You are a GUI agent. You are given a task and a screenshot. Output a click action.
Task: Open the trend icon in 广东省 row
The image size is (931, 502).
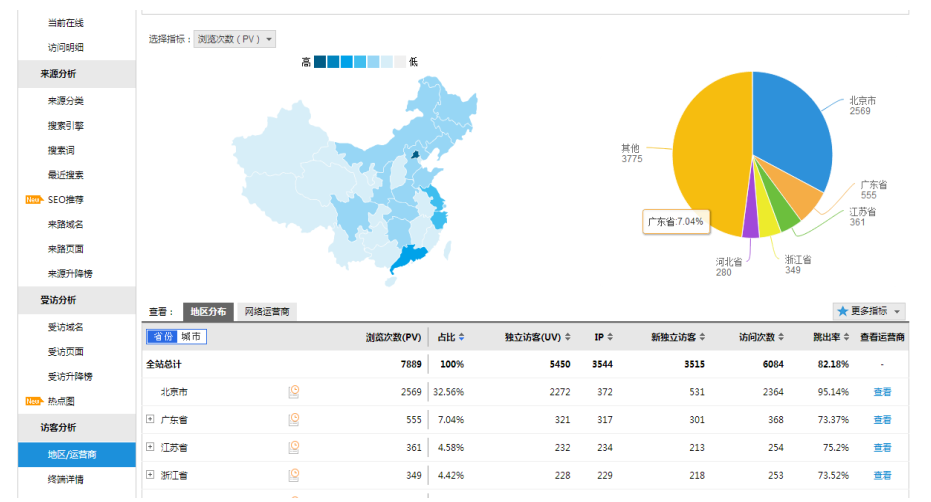pyautogui.click(x=294, y=420)
